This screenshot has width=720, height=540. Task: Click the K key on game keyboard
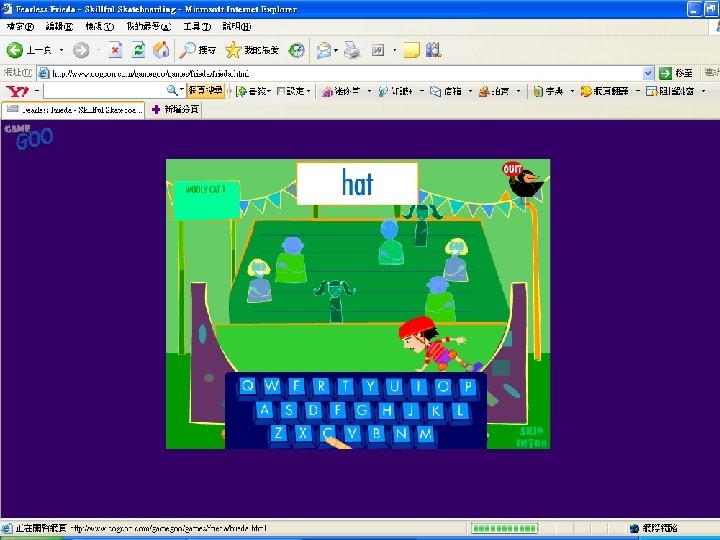tap(435, 410)
